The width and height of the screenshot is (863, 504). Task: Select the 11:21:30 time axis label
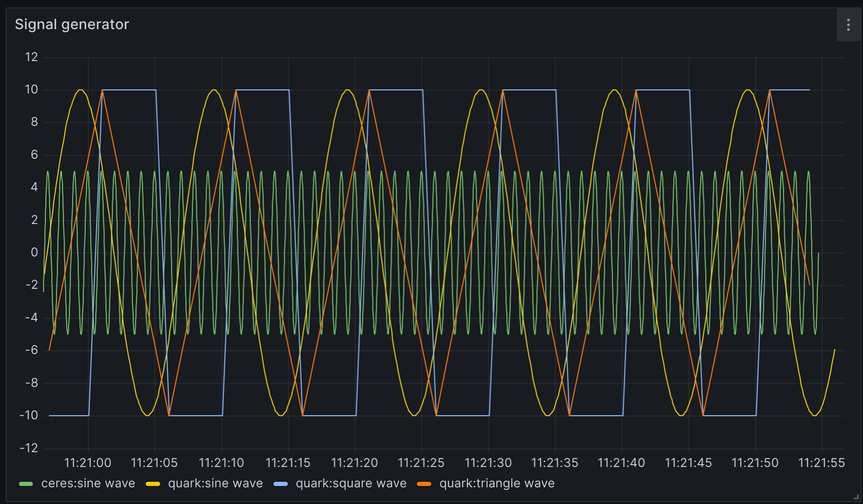point(488,463)
